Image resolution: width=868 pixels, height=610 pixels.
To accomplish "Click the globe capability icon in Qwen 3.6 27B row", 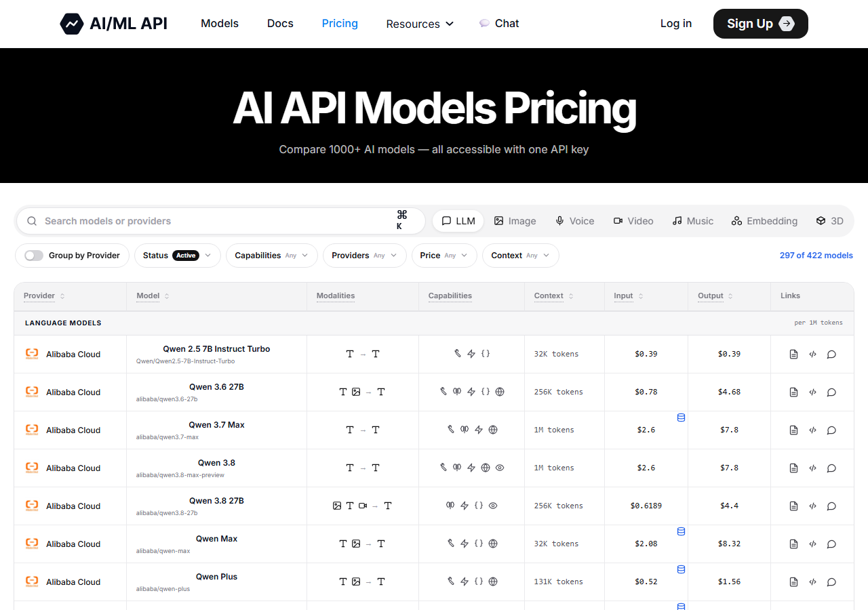I will (500, 392).
